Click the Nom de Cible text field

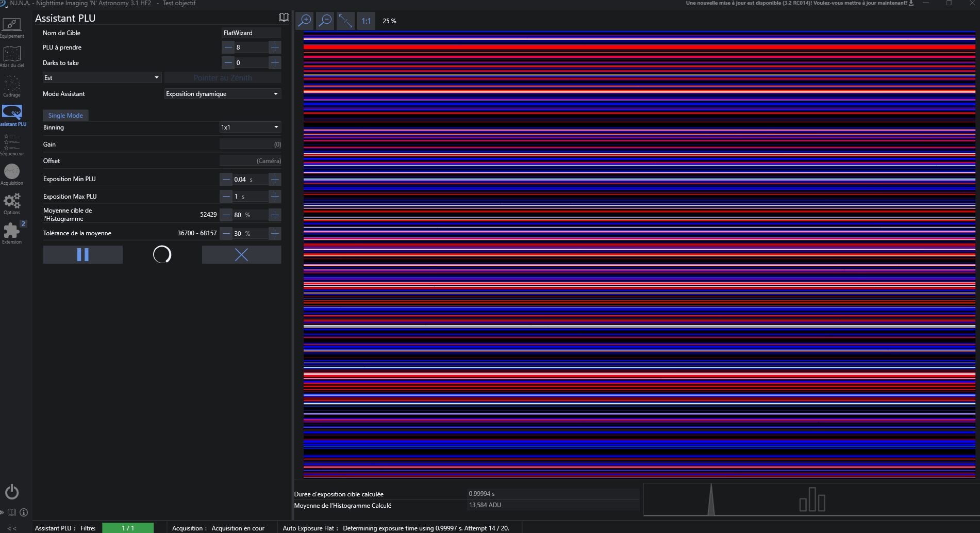tap(251, 33)
